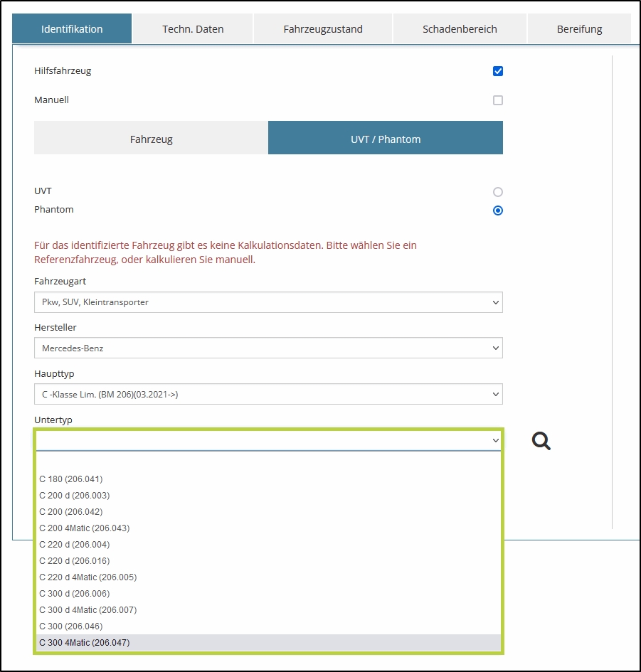This screenshot has width=641, height=672.
Task: Pick C 220 d 4Matic (206.005)
Action: click(88, 577)
